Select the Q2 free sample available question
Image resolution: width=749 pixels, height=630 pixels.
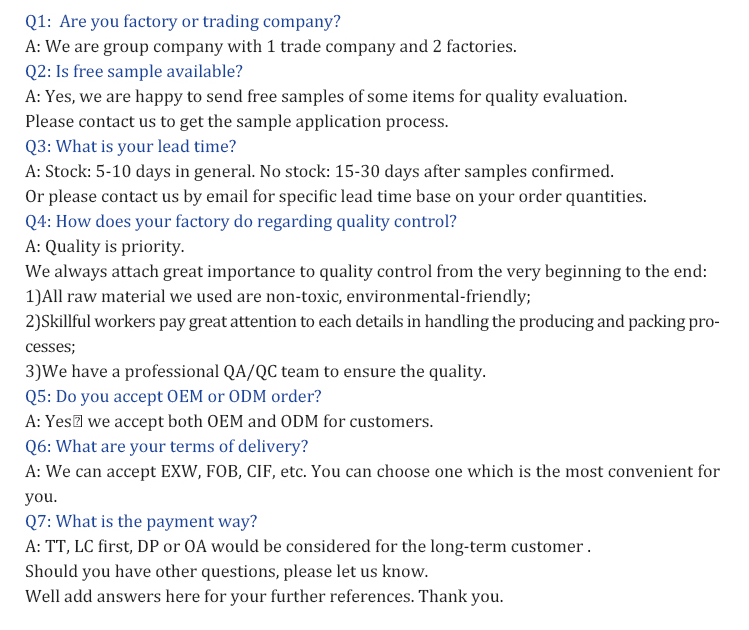click(x=134, y=71)
